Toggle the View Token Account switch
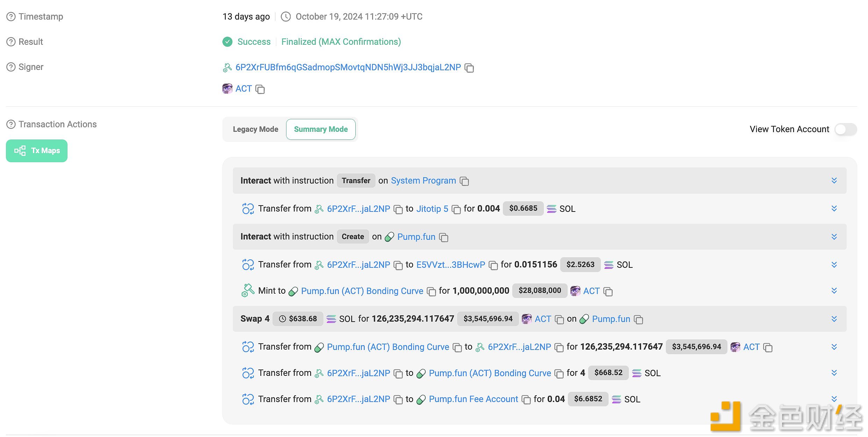Viewport: 868px width, 437px height. pyautogui.click(x=846, y=129)
